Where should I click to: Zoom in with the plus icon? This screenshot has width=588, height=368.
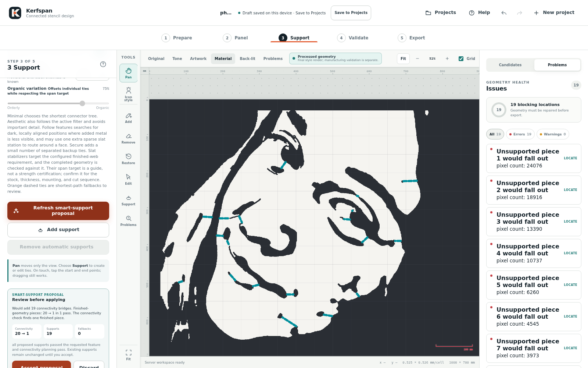(x=447, y=59)
